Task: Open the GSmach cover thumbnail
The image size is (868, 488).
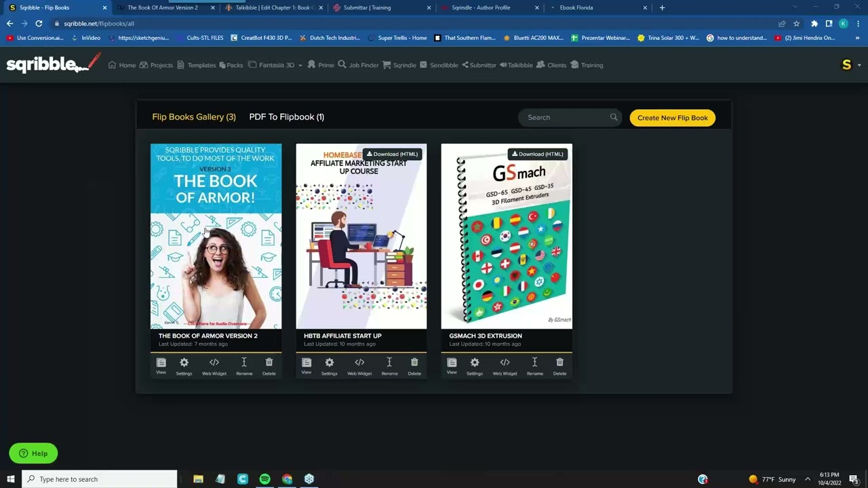Action: click(x=507, y=236)
